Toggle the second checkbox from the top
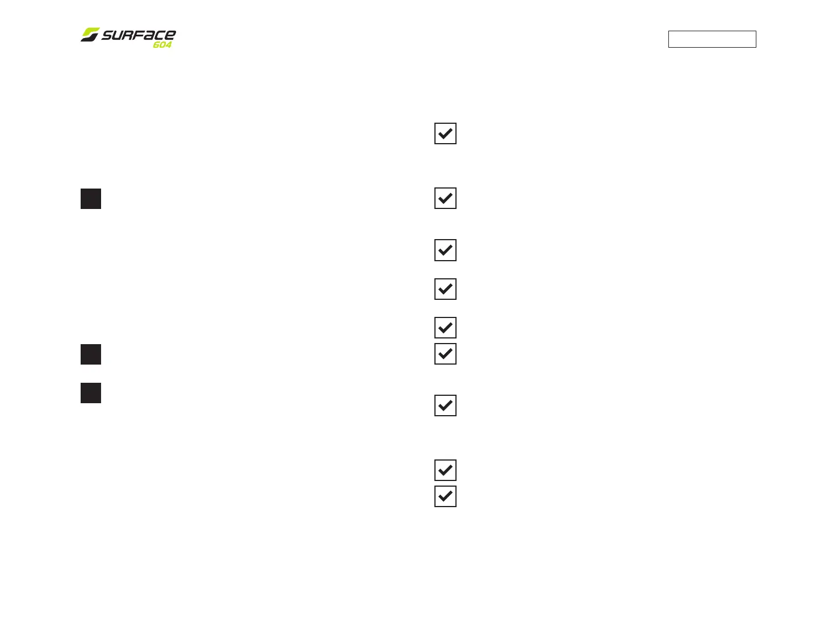Image resolution: width=837 pixels, height=644 pixels. click(x=445, y=198)
